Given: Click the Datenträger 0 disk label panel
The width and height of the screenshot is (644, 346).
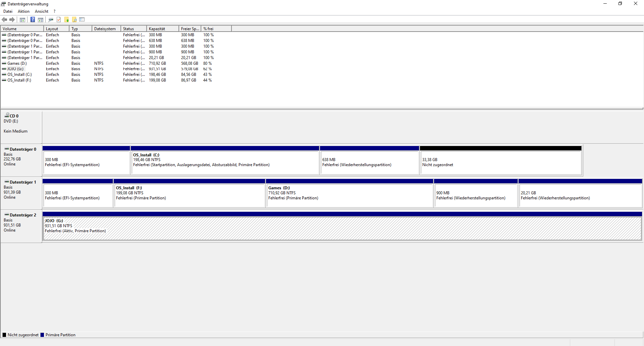Looking at the screenshot, I should point(21,160).
